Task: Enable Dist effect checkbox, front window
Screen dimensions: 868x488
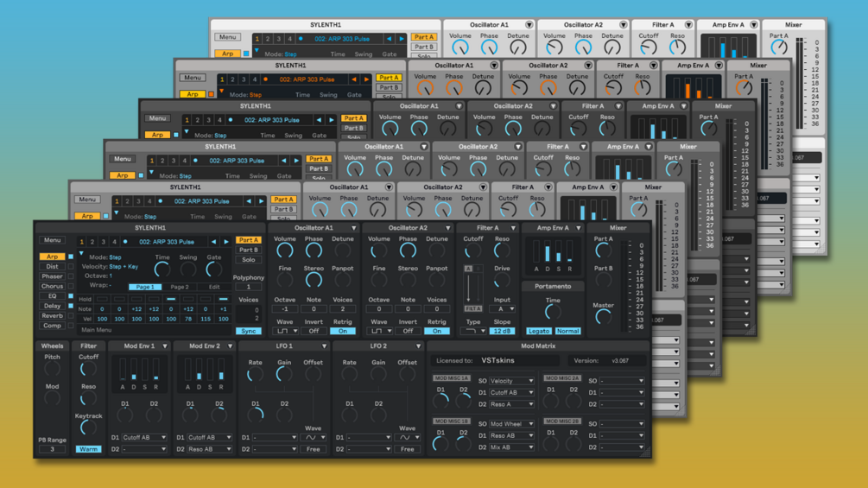Action: [71, 267]
